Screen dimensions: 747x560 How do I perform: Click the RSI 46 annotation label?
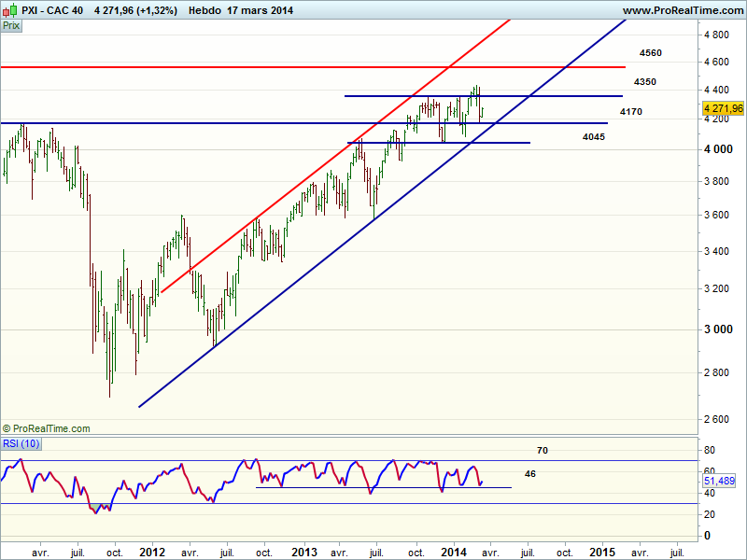point(530,474)
